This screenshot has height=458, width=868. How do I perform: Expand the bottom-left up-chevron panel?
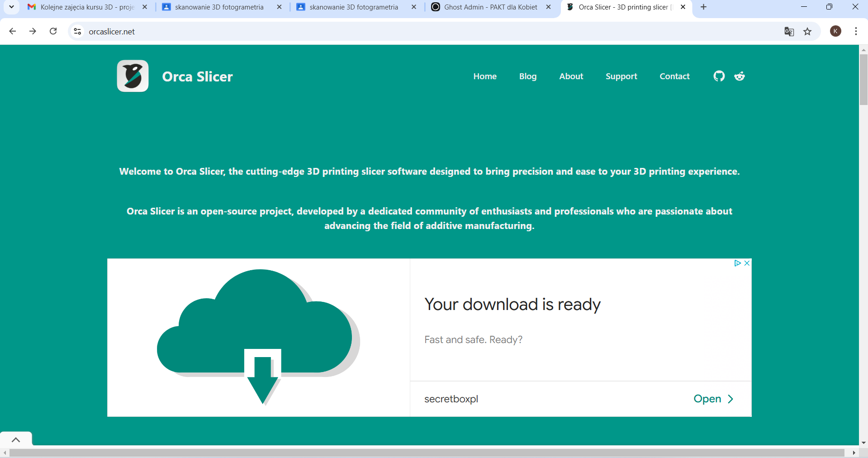tap(16, 439)
